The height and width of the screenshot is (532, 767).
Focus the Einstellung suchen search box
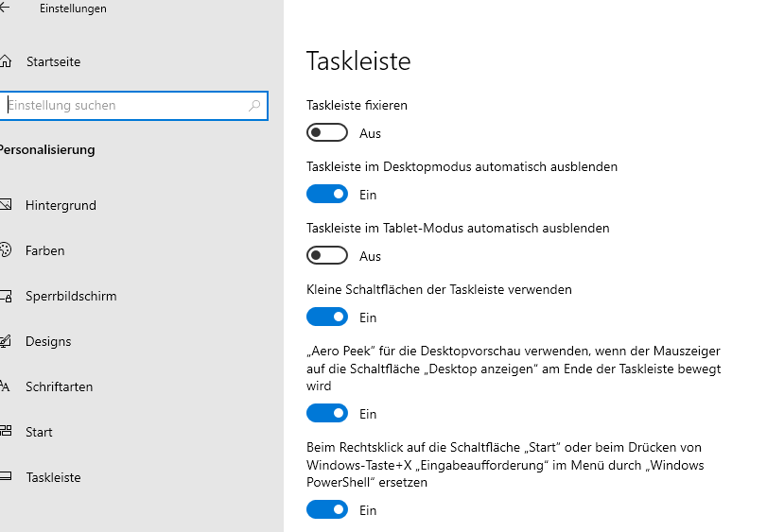point(133,106)
